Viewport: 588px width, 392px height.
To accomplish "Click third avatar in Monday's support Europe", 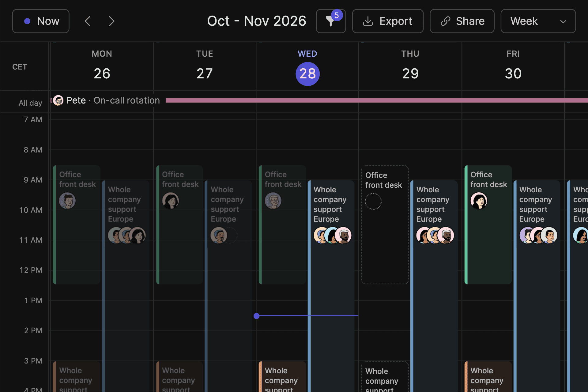I will pyautogui.click(x=137, y=235).
